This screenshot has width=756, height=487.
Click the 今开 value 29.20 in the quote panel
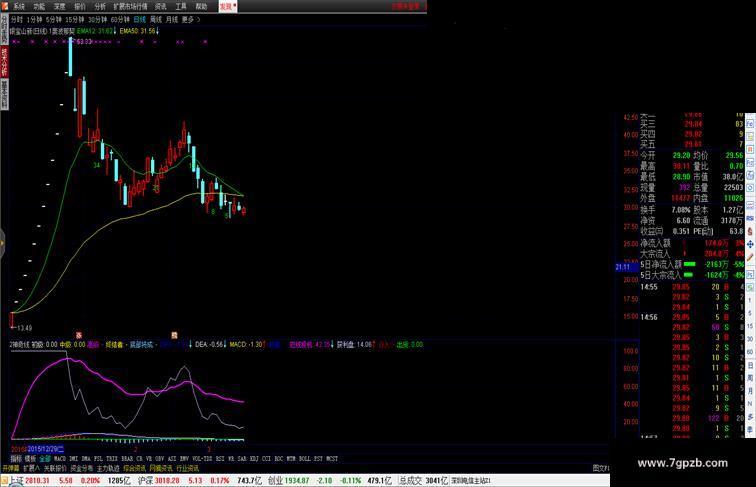pyautogui.click(x=681, y=155)
